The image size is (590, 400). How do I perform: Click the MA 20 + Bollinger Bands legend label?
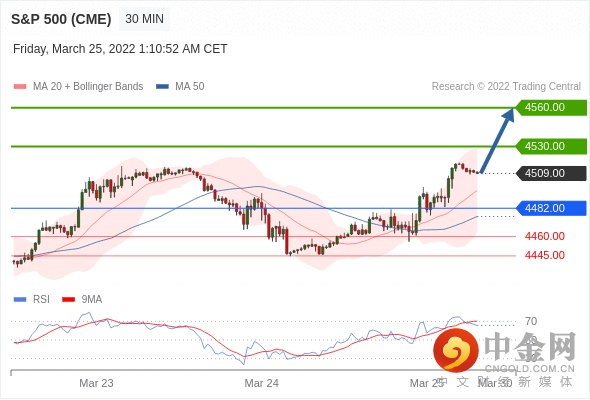[x=88, y=87]
